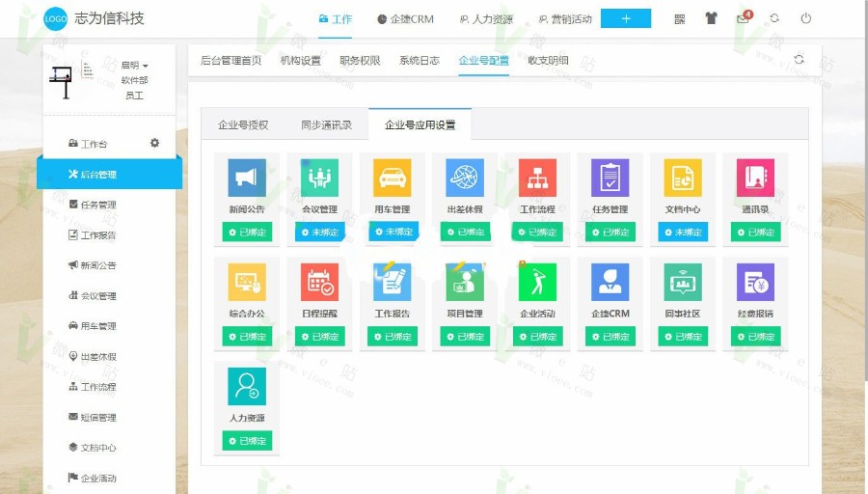Click 未绑定 button under 用车管理
Image resolution: width=868 pixels, height=494 pixels.
tap(393, 232)
